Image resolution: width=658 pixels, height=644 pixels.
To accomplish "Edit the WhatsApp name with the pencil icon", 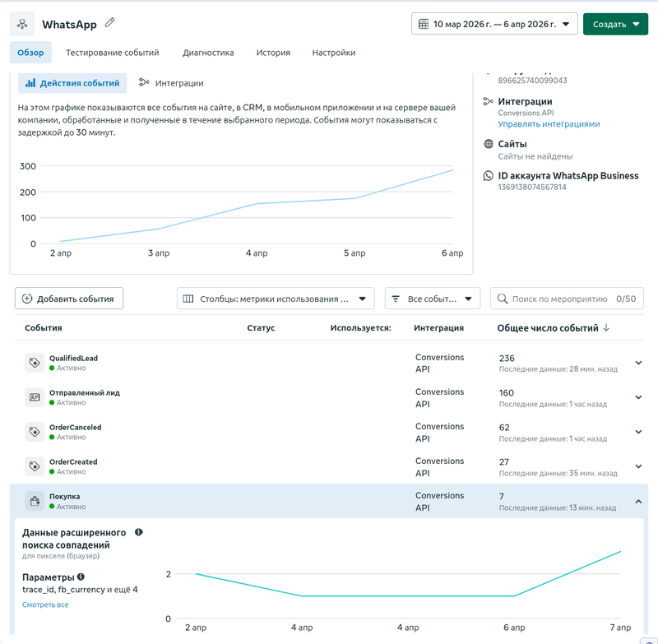I will 109,23.
